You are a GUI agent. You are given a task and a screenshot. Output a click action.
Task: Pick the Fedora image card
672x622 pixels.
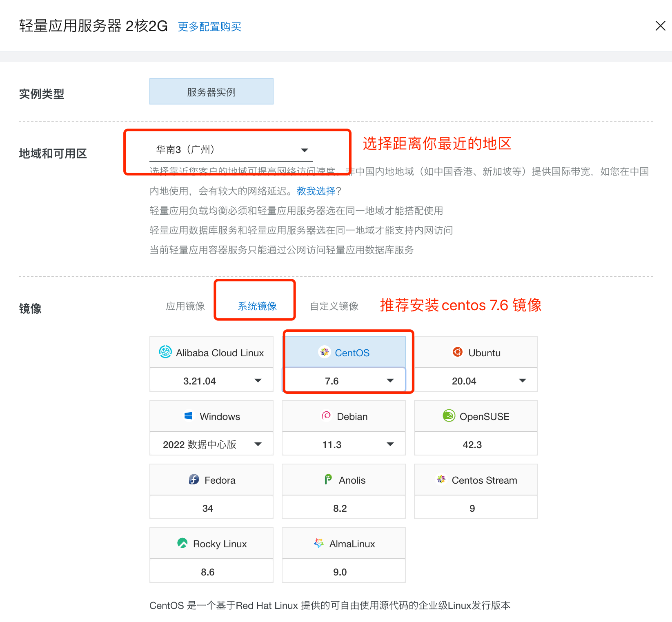tap(211, 480)
